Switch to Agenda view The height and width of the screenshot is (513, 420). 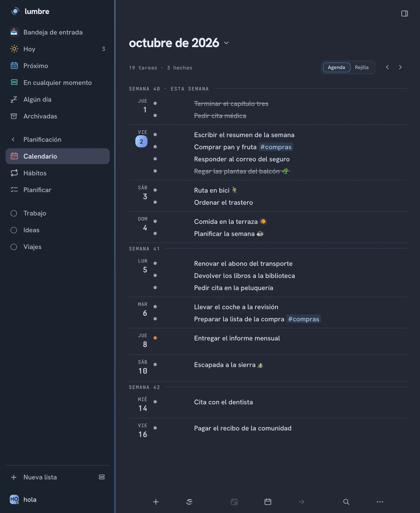(x=336, y=67)
